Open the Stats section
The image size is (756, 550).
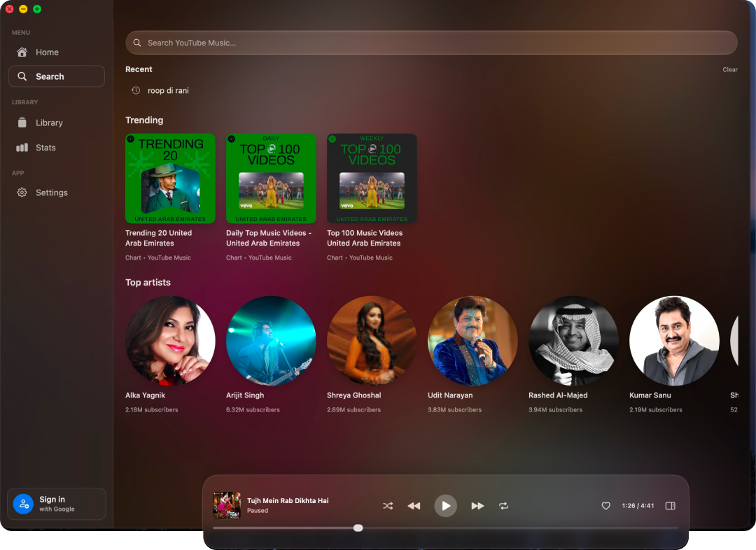click(57, 148)
